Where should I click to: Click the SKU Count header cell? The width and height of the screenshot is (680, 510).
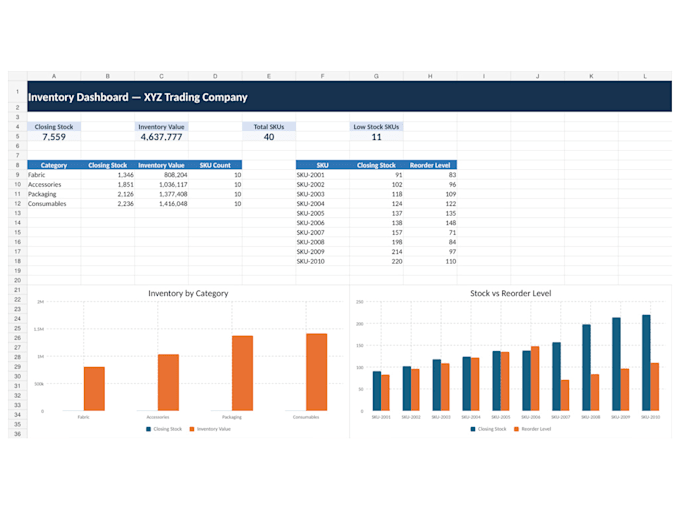point(215,165)
